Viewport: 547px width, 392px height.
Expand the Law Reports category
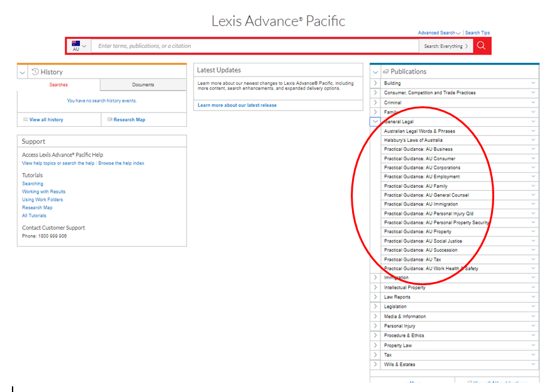(375, 297)
